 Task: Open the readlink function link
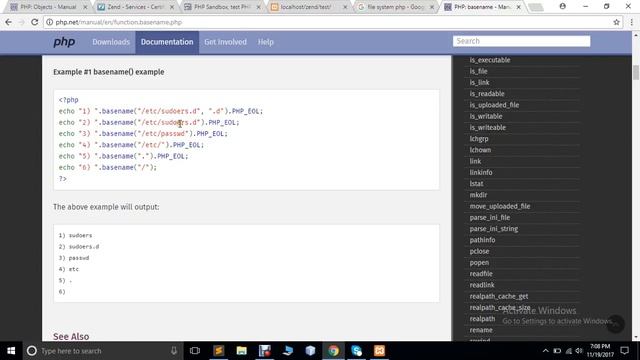[482, 285]
